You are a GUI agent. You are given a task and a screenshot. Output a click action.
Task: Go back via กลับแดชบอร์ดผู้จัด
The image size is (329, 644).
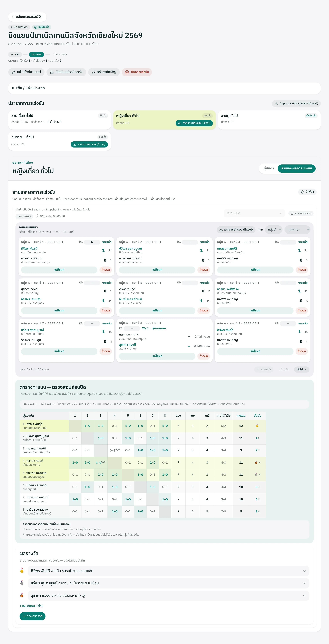click(27, 17)
